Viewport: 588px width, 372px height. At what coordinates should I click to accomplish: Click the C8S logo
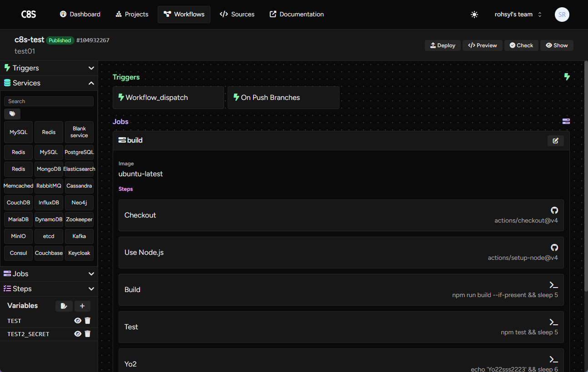(x=29, y=15)
